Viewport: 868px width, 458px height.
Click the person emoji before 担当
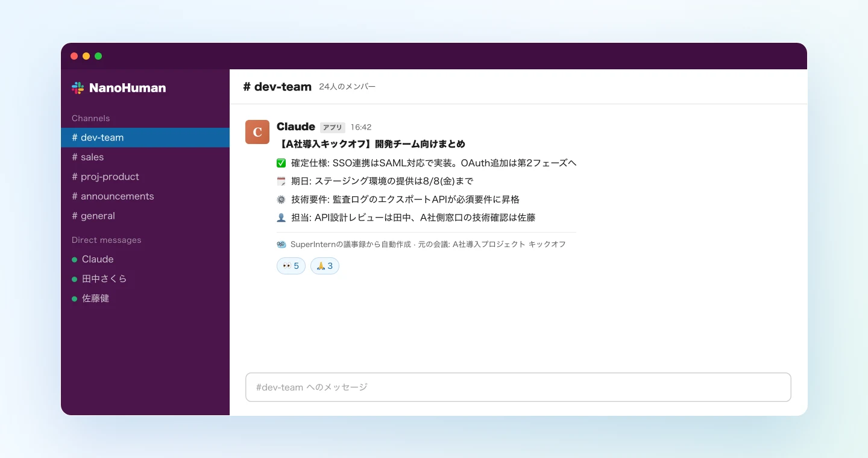point(281,217)
